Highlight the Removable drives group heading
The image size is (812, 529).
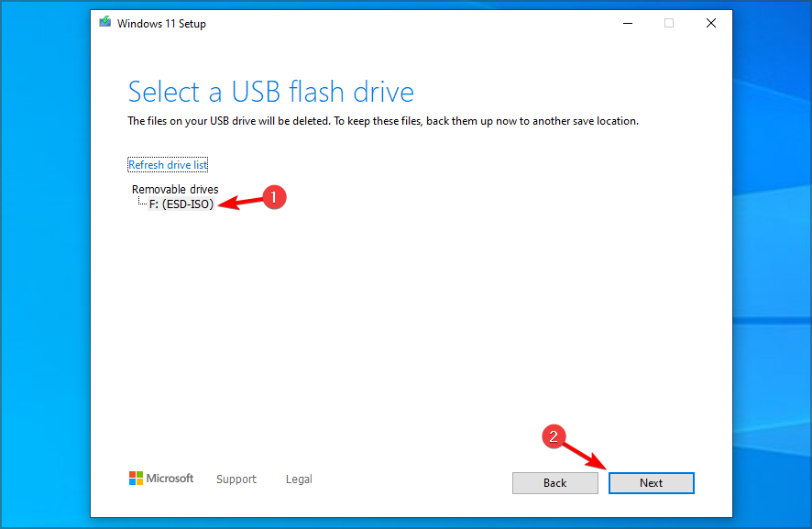coord(174,189)
